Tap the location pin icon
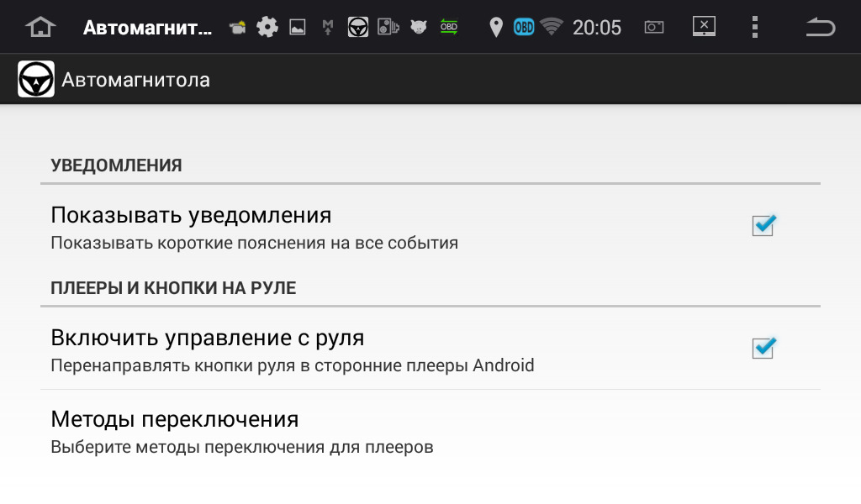 point(497,26)
